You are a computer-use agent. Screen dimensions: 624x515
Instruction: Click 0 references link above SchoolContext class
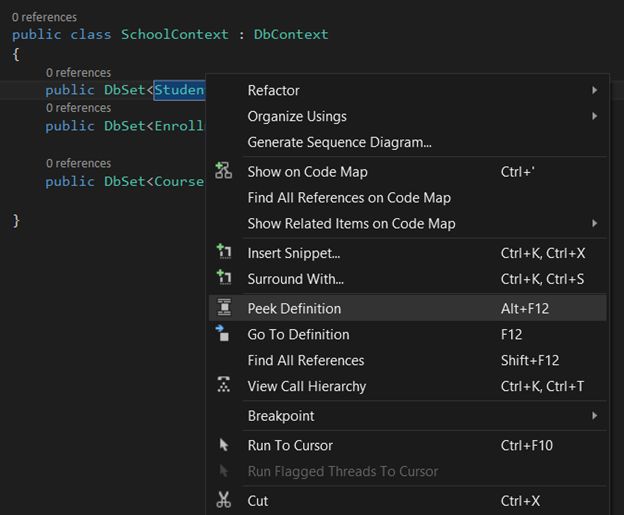tap(44, 17)
